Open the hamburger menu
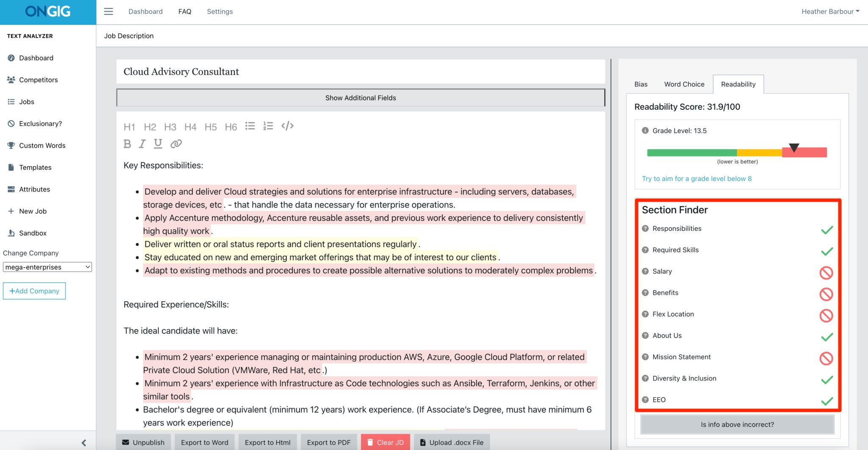The height and width of the screenshot is (450, 868). click(x=108, y=11)
